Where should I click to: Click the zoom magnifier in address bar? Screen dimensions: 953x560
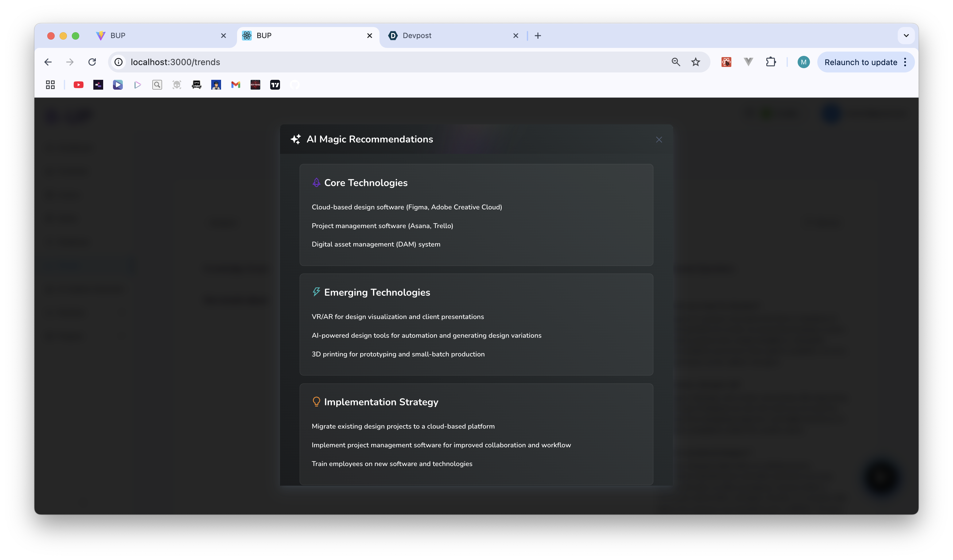tap(676, 62)
